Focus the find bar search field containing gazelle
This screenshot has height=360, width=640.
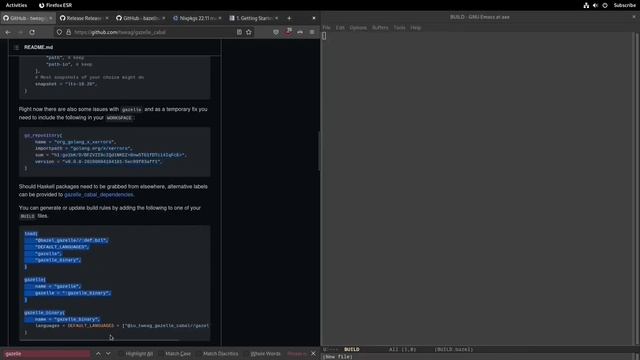click(46, 353)
